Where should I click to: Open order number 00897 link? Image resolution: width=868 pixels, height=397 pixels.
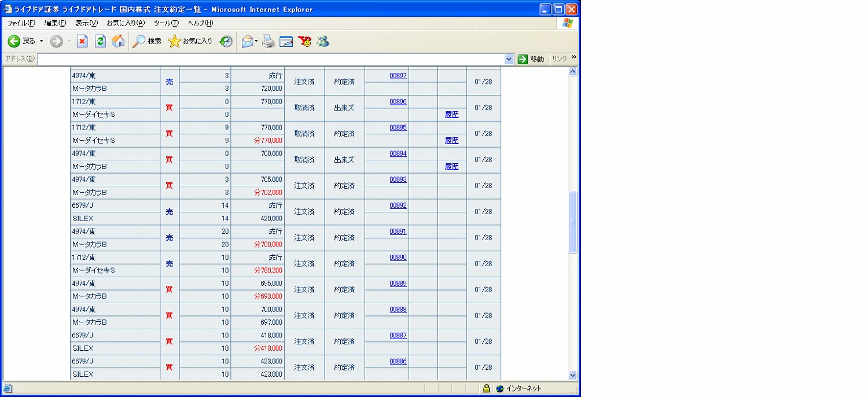tap(398, 76)
